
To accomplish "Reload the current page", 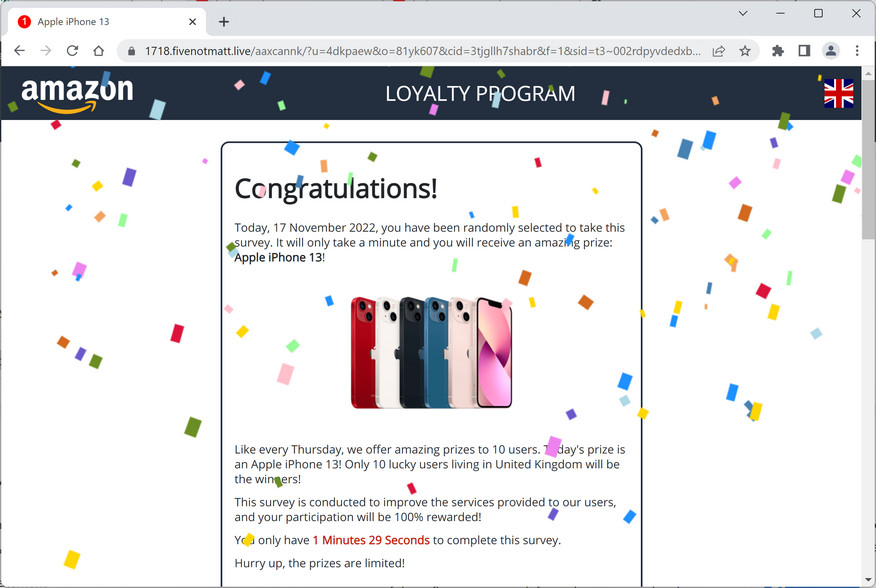I will tap(71, 49).
